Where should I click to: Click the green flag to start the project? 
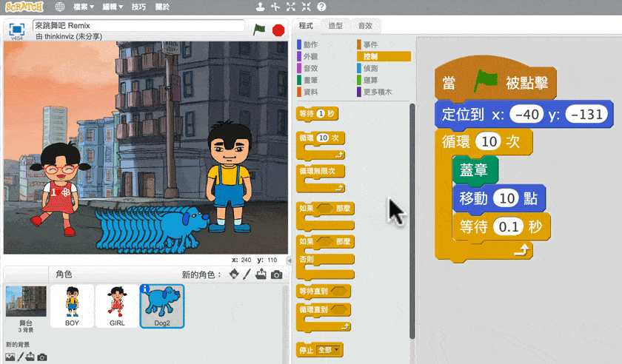coord(259,30)
